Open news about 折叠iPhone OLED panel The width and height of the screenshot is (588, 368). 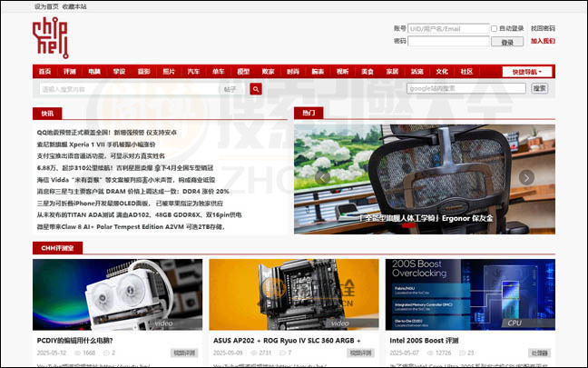130,204
